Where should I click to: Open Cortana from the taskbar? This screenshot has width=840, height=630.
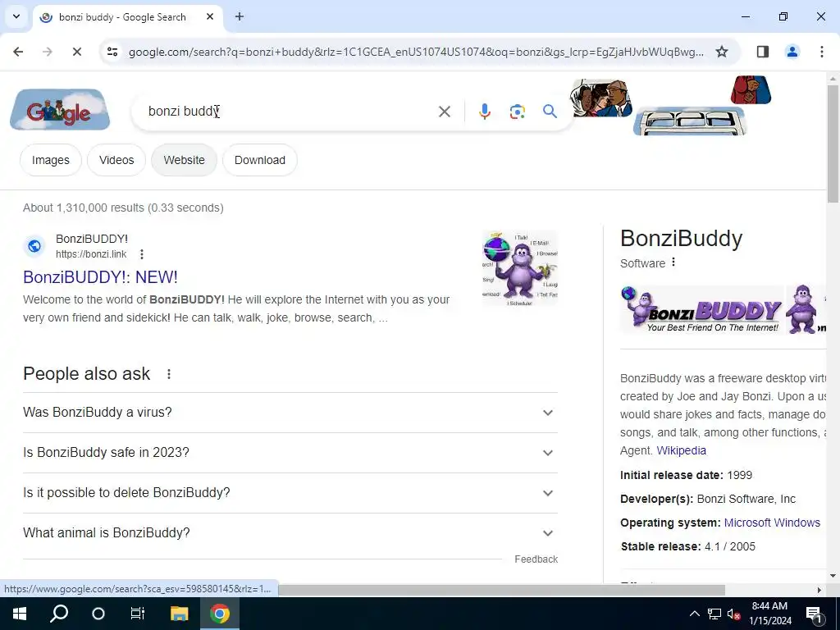(98, 614)
